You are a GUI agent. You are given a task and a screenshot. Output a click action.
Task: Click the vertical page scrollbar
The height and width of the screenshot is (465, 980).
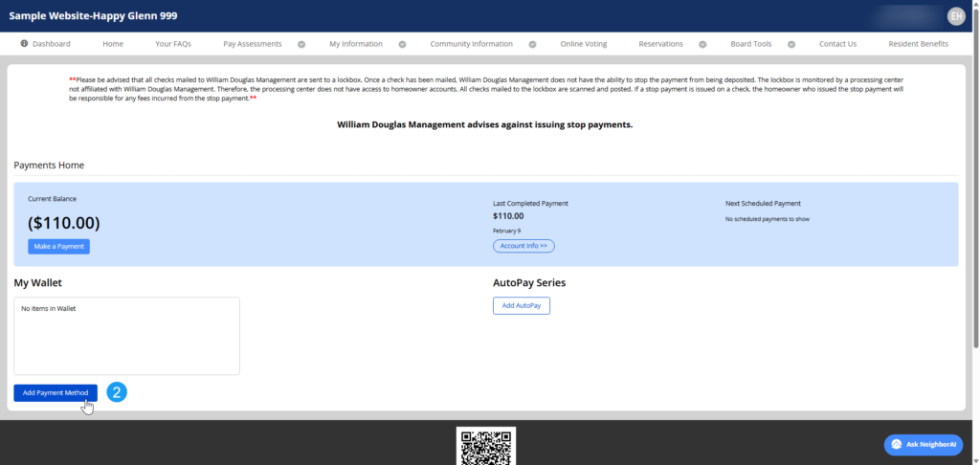click(x=974, y=191)
